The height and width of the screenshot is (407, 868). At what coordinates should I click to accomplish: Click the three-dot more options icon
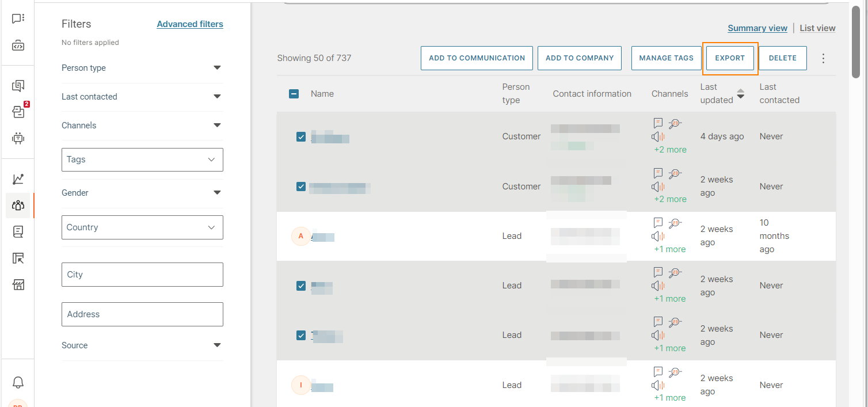tap(823, 58)
